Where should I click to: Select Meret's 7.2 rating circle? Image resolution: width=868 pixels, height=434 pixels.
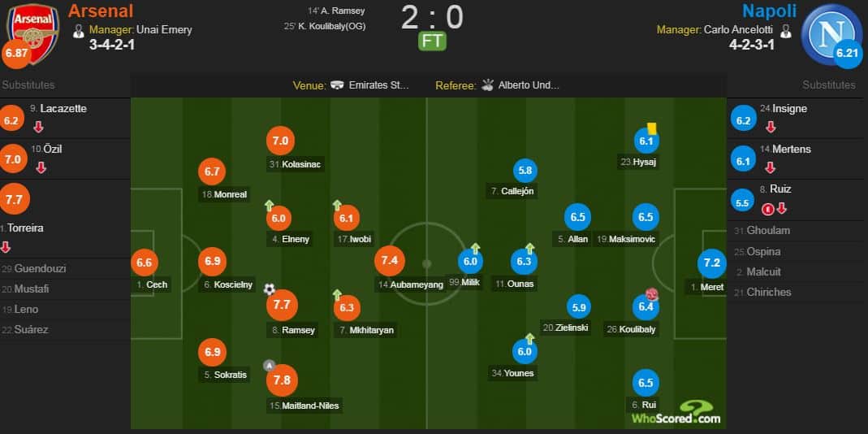pyautogui.click(x=711, y=263)
